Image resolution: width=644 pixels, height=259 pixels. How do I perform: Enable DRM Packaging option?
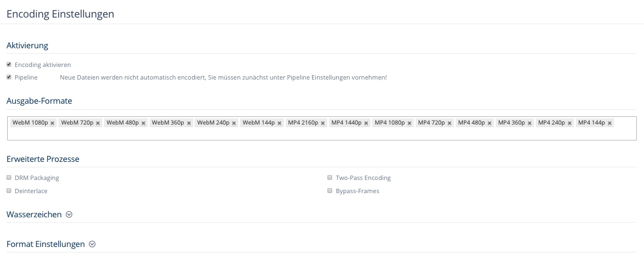9,178
